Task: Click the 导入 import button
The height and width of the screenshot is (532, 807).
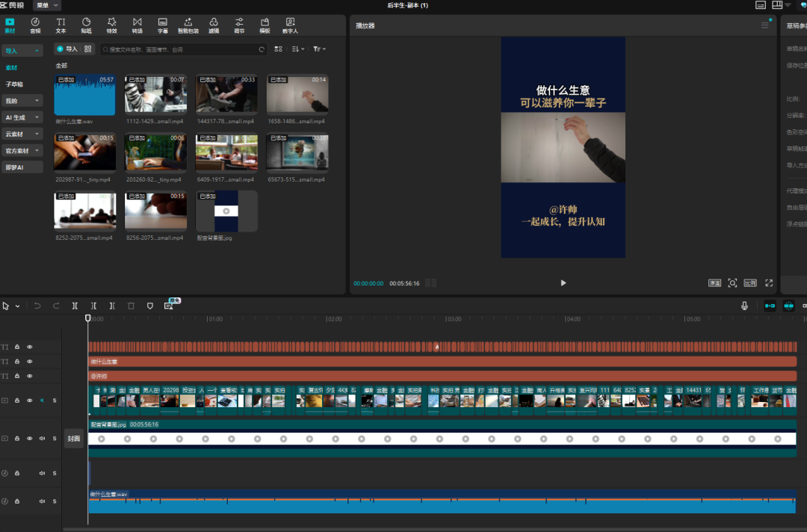Action: pyautogui.click(x=67, y=49)
